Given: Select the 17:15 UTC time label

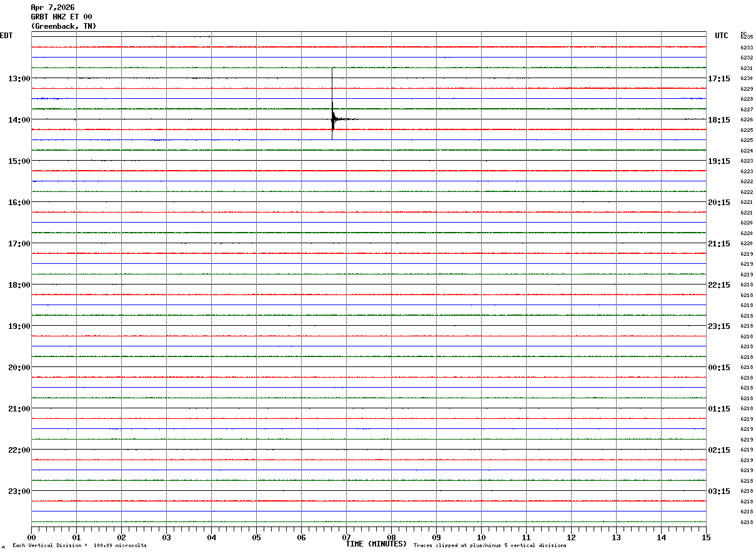Looking at the screenshot, I should (719, 79).
